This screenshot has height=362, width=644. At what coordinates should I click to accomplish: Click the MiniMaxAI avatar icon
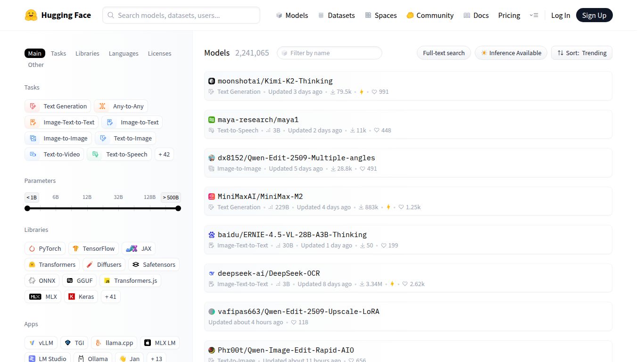(212, 197)
